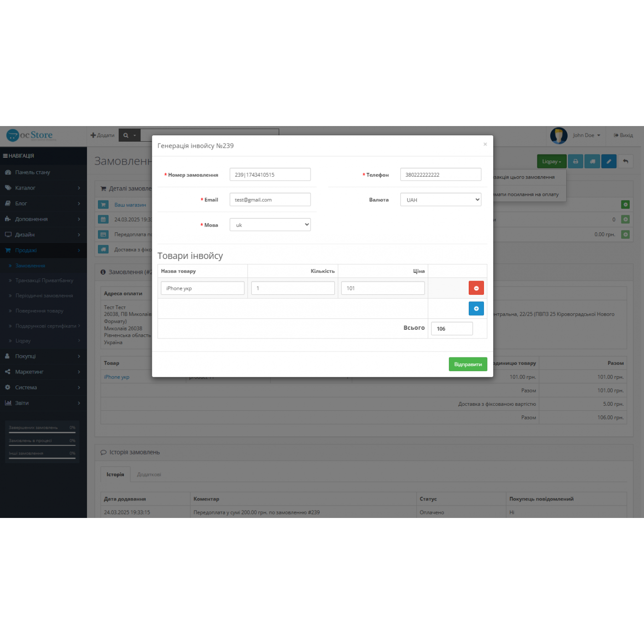The width and height of the screenshot is (644, 644).
Task: Open the Валюта currency dropdown
Action: tap(440, 200)
